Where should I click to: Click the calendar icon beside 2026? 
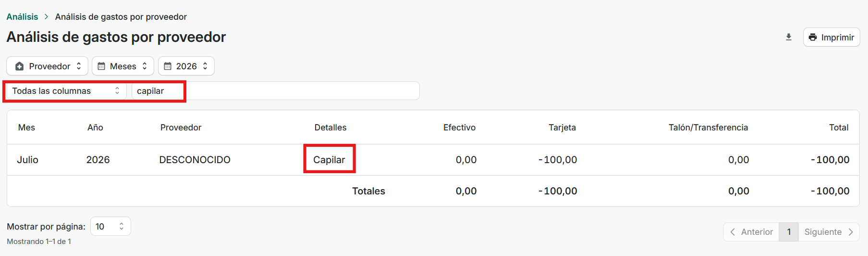[x=168, y=66]
